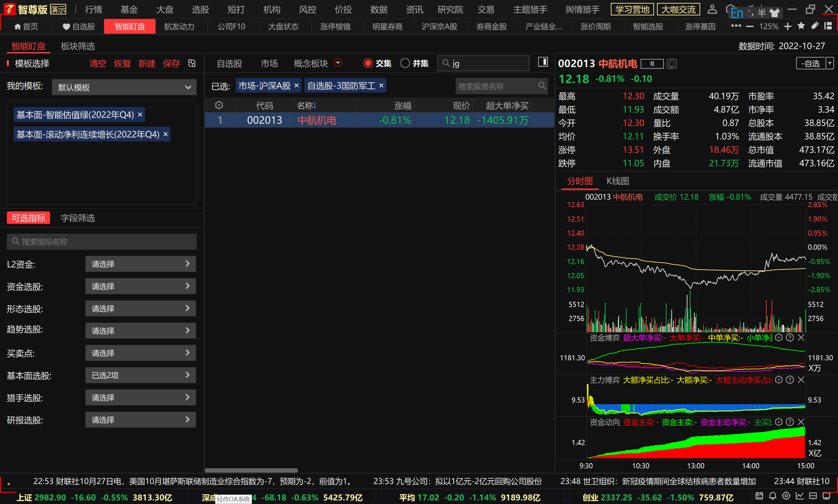Image resolution: width=838 pixels, height=504 pixels.
Task: Click the alert bell icon beside 中航机电
Action: click(672, 63)
